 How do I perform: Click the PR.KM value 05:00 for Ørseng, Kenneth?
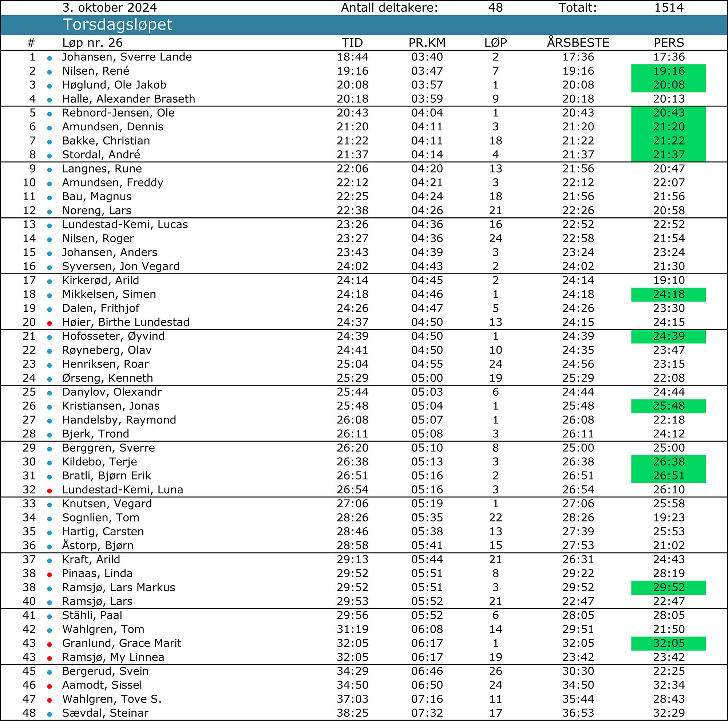coord(427,378)
